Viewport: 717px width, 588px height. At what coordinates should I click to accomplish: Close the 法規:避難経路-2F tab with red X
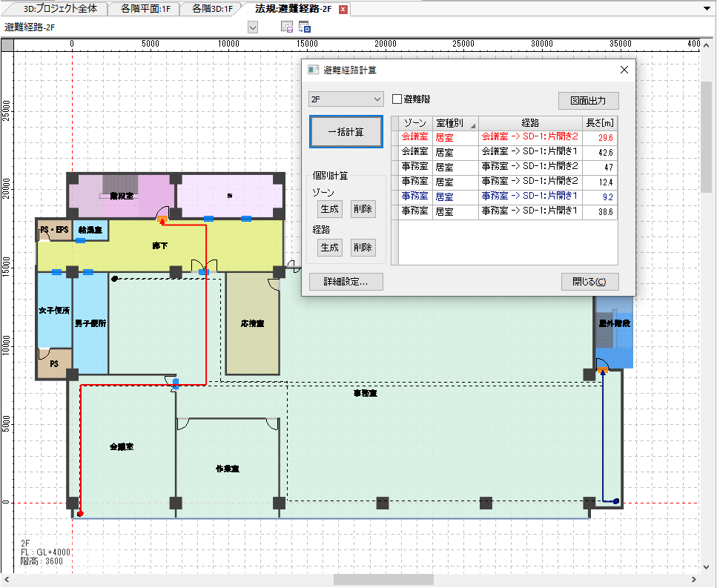343,10
